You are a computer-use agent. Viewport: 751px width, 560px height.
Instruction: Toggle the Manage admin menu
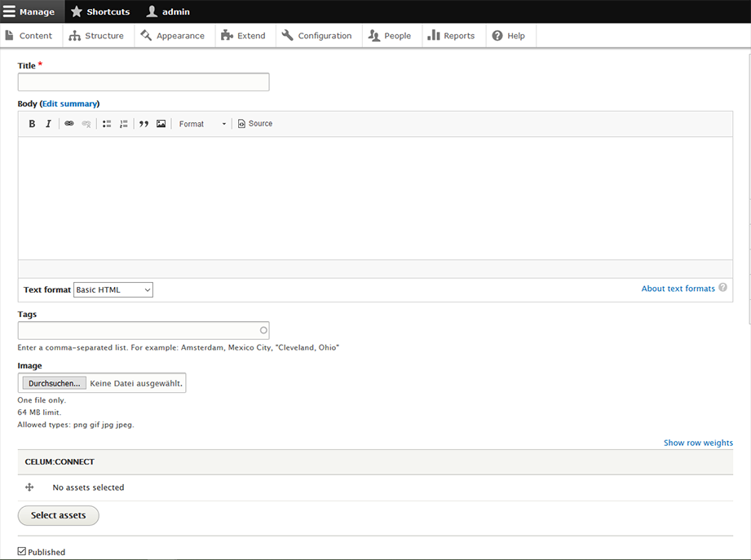pos(30,11)
